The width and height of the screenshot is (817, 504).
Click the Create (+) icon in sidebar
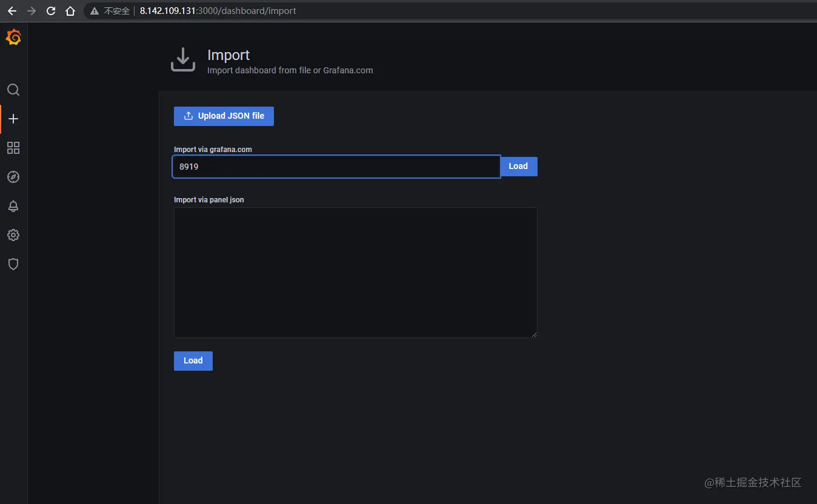(x=13, y=119)
